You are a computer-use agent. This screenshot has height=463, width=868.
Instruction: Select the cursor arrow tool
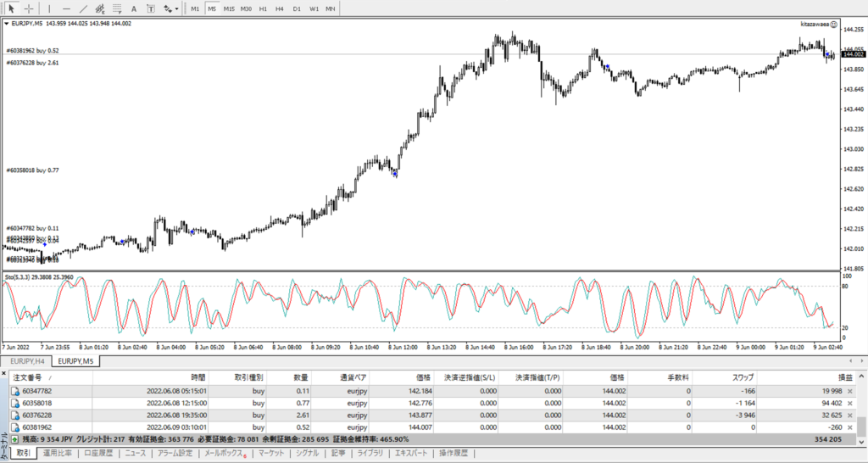coord(12,8)
